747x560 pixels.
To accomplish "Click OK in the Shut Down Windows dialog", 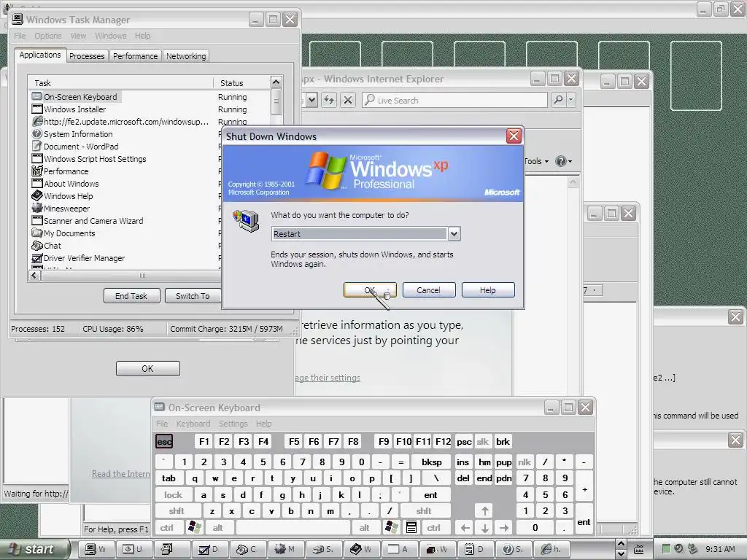I will pyautogui.click(x=370, y=290).
